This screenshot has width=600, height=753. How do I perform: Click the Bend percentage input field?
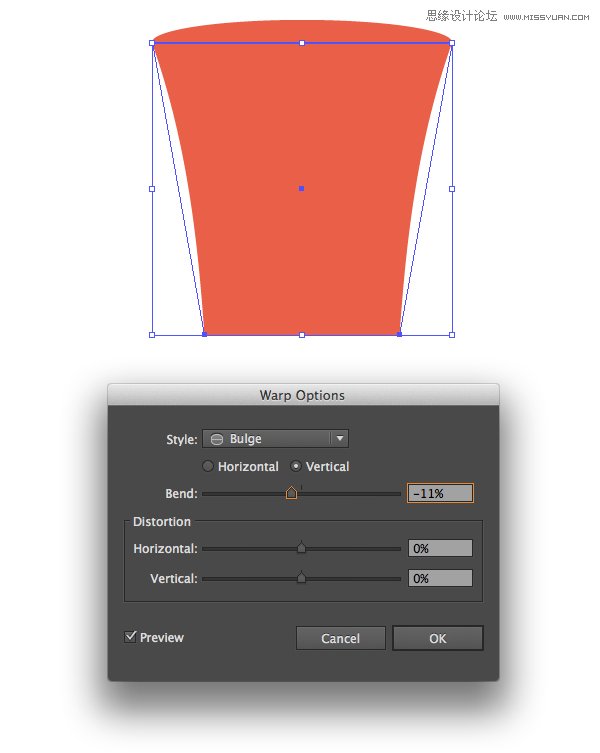click(x=440, y=493)
